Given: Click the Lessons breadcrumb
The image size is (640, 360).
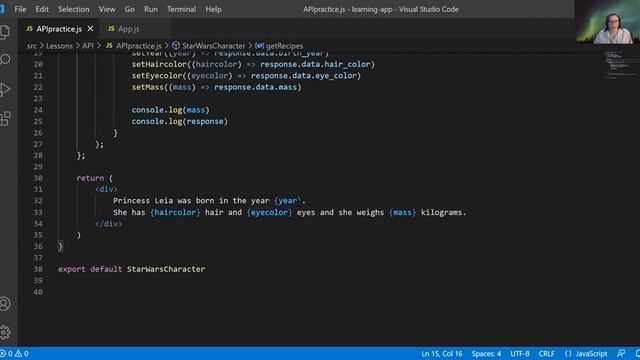Looking at the screenshot, I should click(x=59, y=46).
